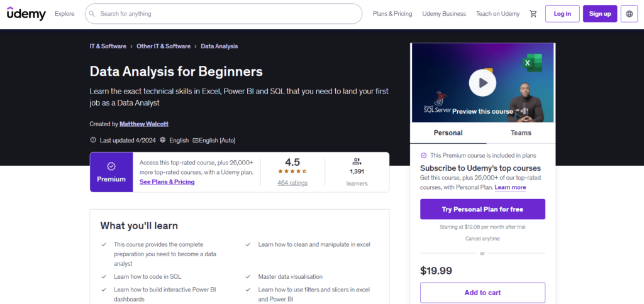Switch to the Teams tab

point(521,133)
